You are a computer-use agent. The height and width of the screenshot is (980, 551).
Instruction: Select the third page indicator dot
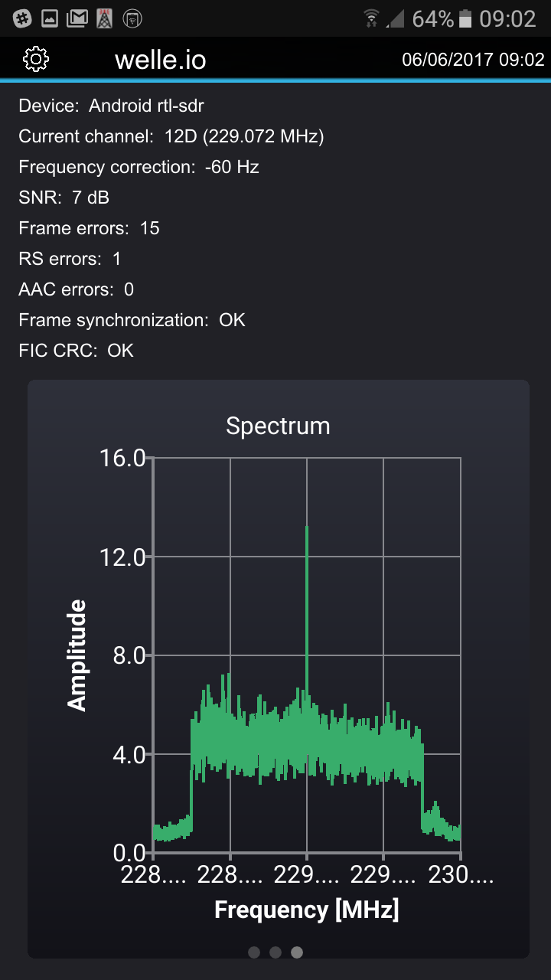297,952
